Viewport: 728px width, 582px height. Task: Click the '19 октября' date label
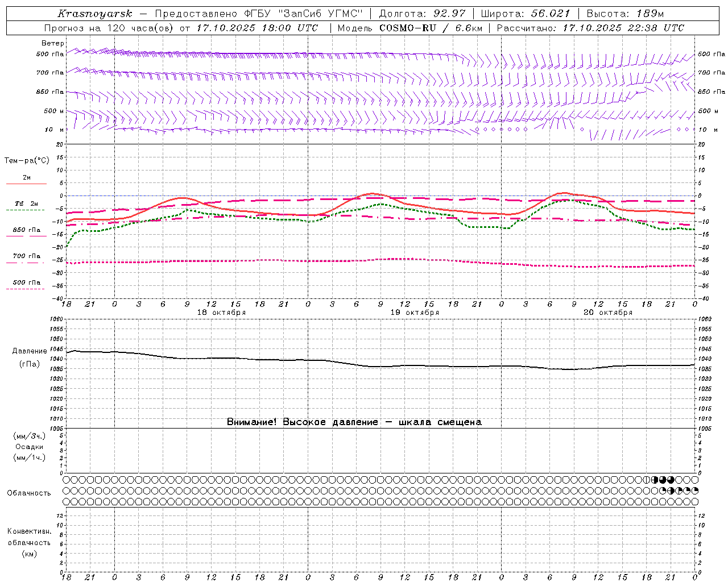click(415, 313)
